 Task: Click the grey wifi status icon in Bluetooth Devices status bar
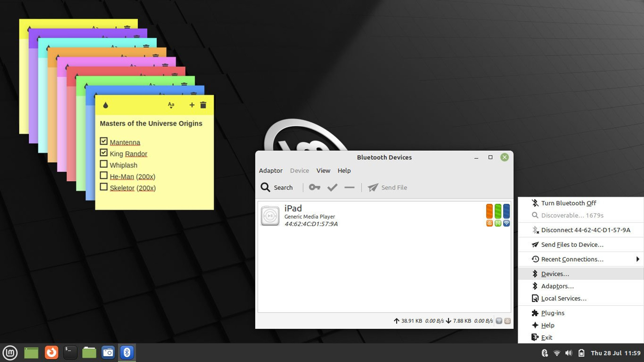click(499, 321)
